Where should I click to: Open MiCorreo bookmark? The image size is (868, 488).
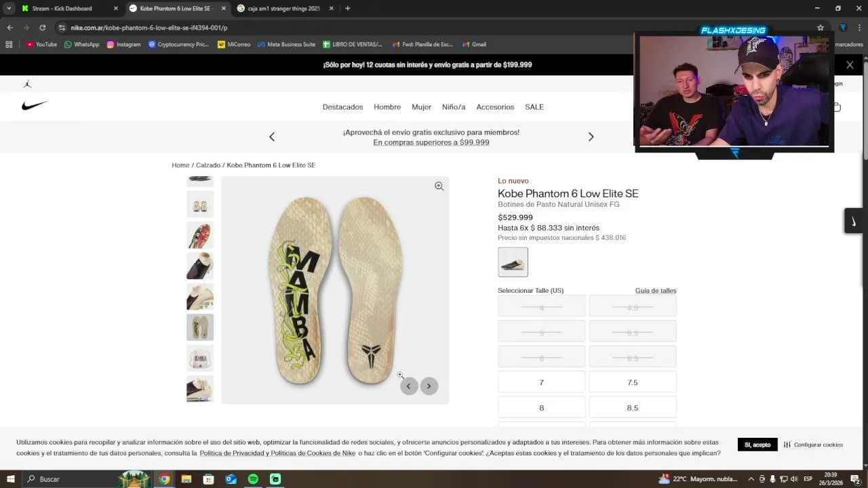234,45
